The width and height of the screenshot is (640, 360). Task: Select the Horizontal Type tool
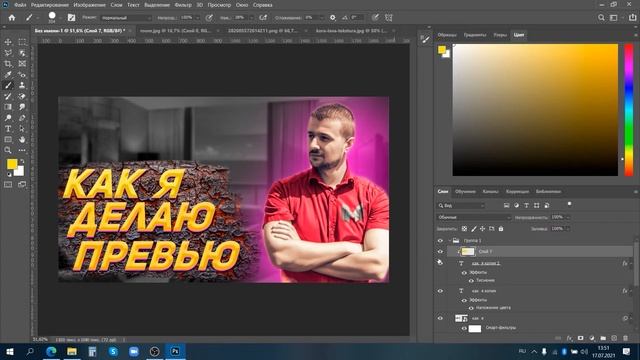point(8,129)
